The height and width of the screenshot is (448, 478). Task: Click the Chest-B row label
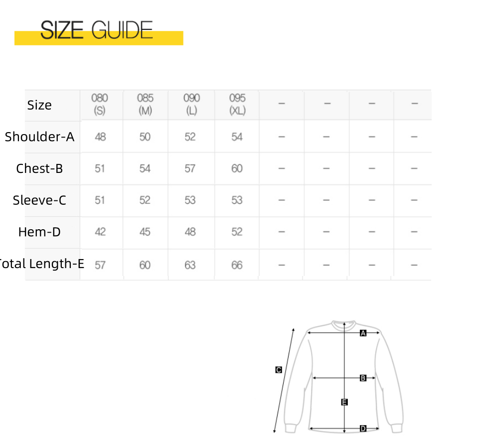tap(39, 168)
